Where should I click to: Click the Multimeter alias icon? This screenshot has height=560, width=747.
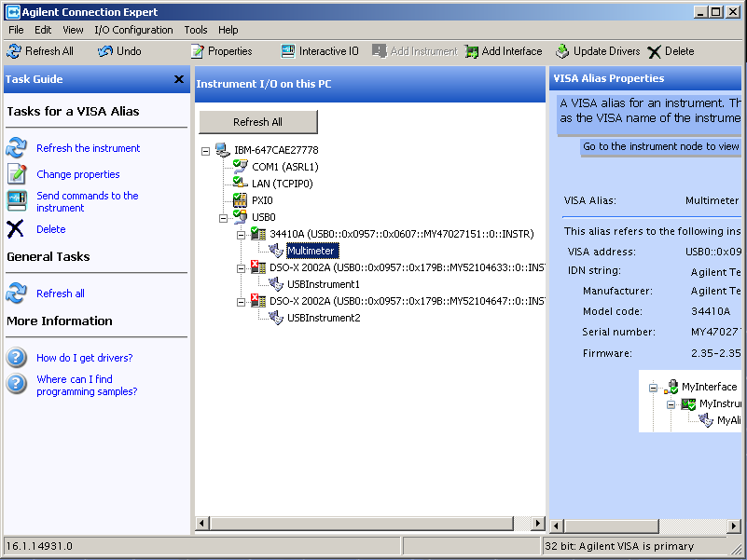tap(276, 251)
